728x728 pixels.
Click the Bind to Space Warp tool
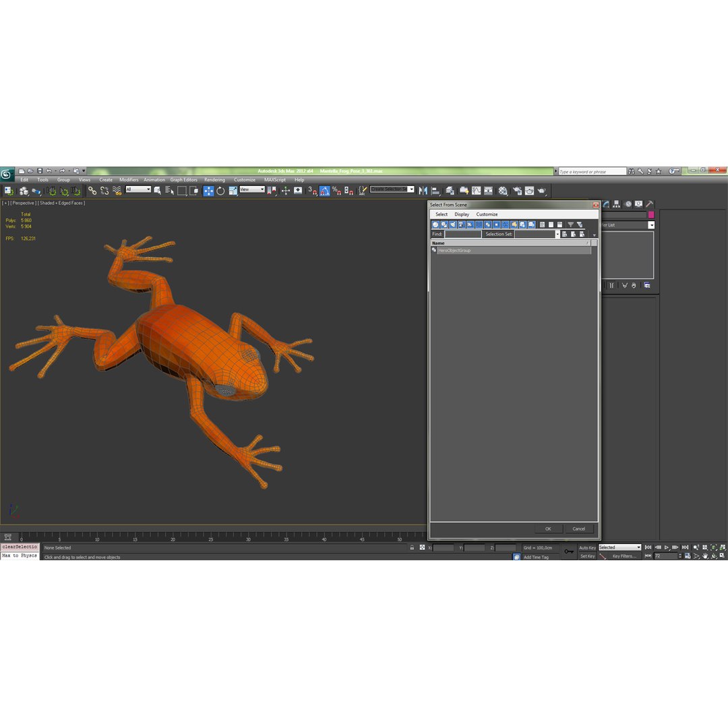coord(117,191)
